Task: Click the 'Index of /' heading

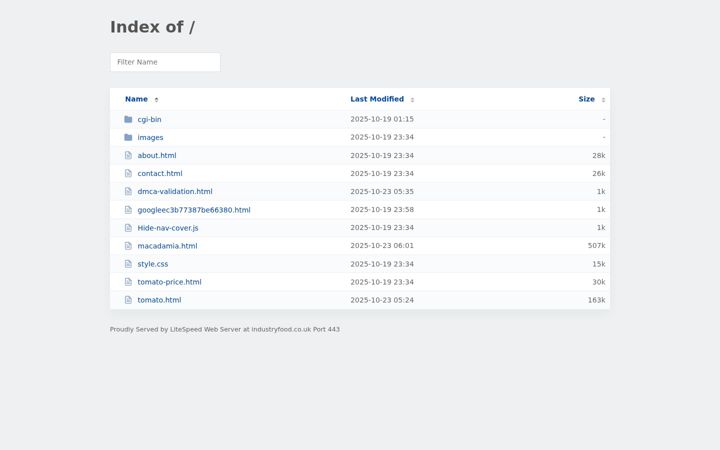Action: pos(152,27)
